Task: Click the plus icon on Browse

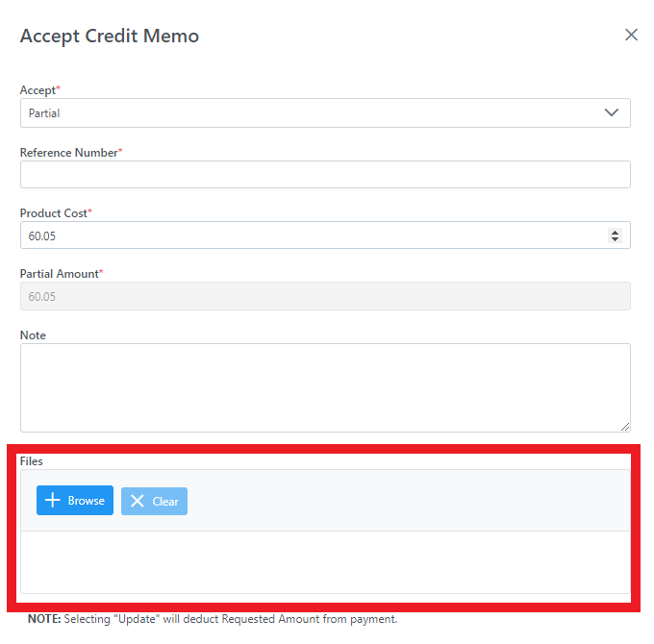Action: click(53, 500)
